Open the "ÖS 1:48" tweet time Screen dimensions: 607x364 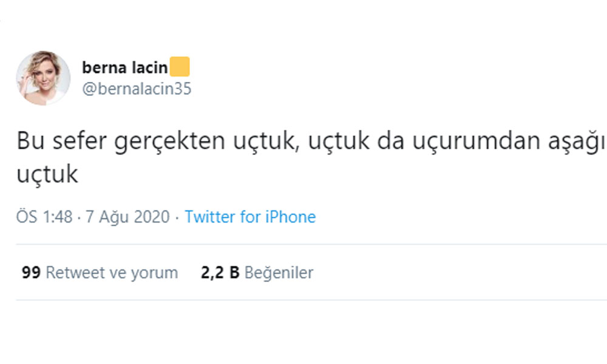click(44, 217)
